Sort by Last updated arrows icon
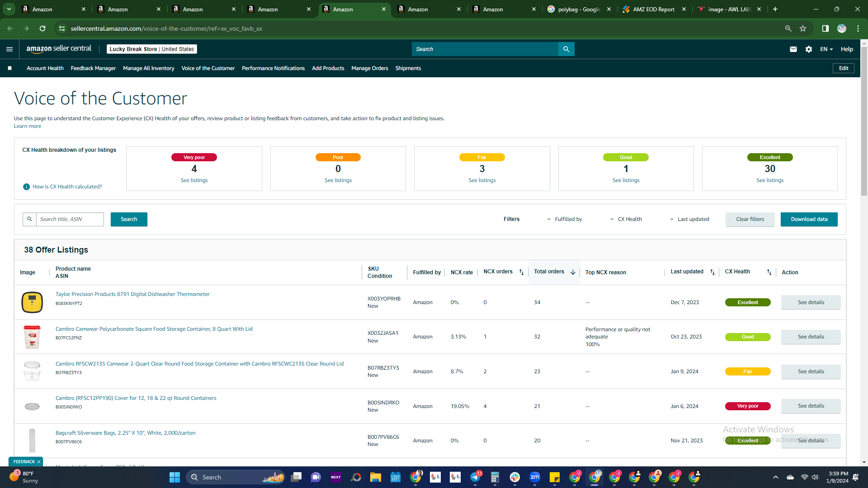This screenshot has height=488, width=868. (x=712, y=272)
